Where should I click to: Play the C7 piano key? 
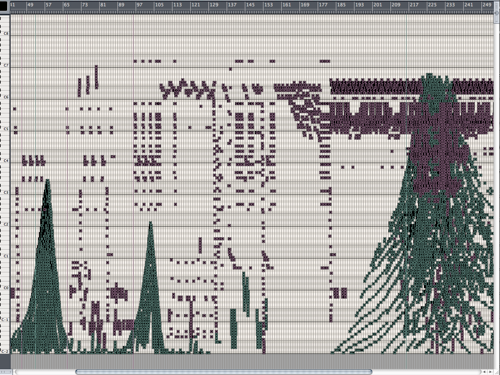point(5,65)
